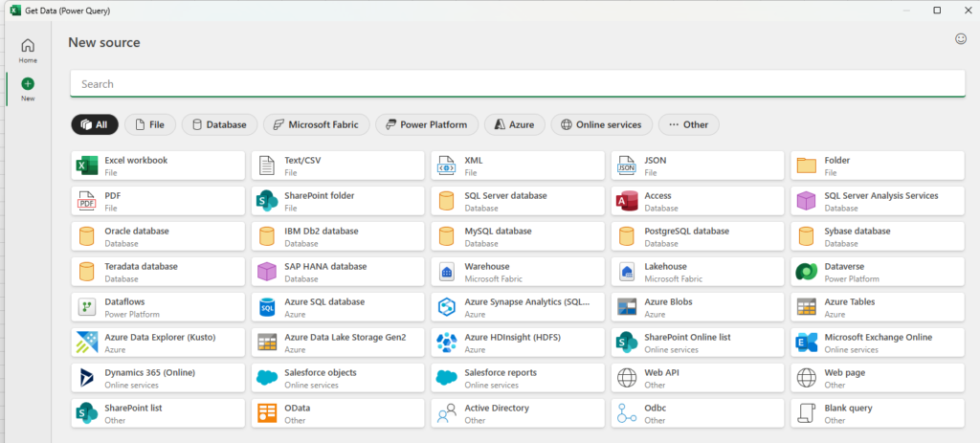Click the XML file icon
Image resolution: width=980 pixels, height=443 pixels.
click(446, 166)
